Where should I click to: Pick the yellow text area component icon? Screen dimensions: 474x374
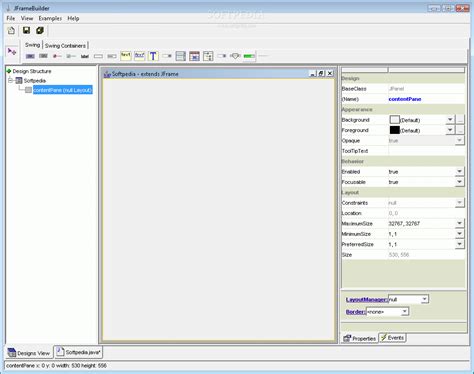click(x=126, y=56)
